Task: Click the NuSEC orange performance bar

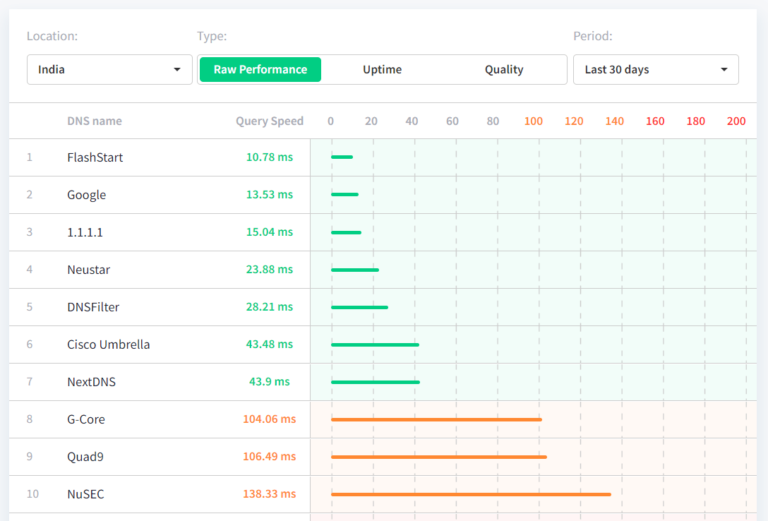Action: coord(471,495)
